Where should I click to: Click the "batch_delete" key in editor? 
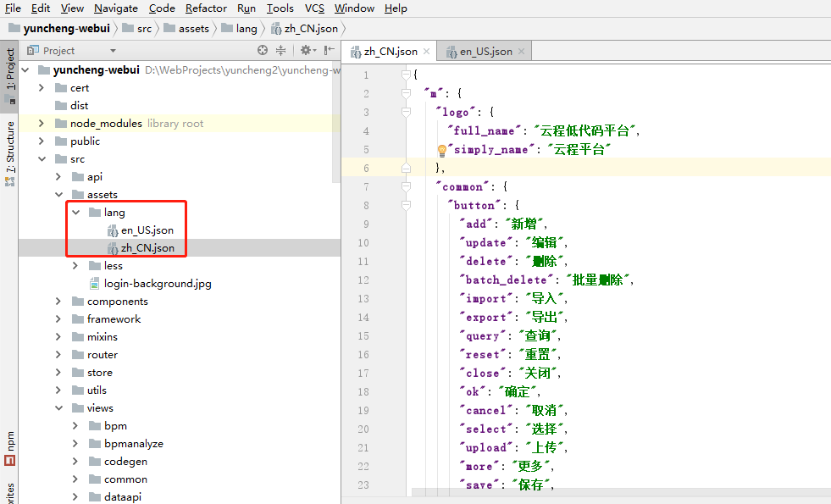tap(506, 280)
